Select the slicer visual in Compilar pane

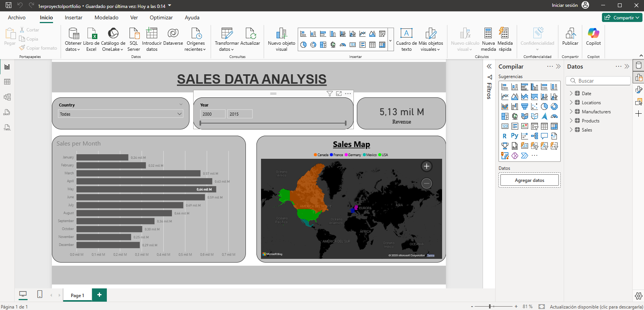[535, 126]
